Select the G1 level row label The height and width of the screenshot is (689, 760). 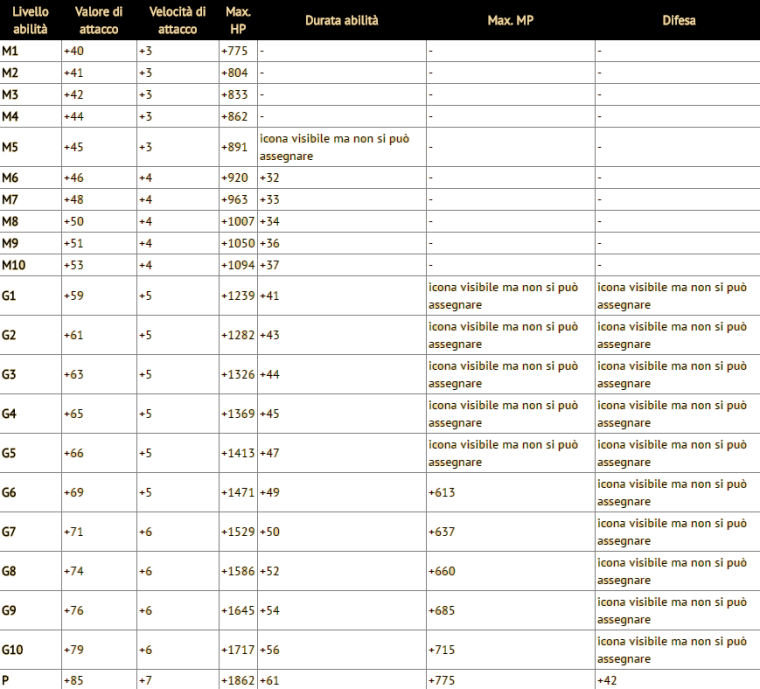point(9,296)
